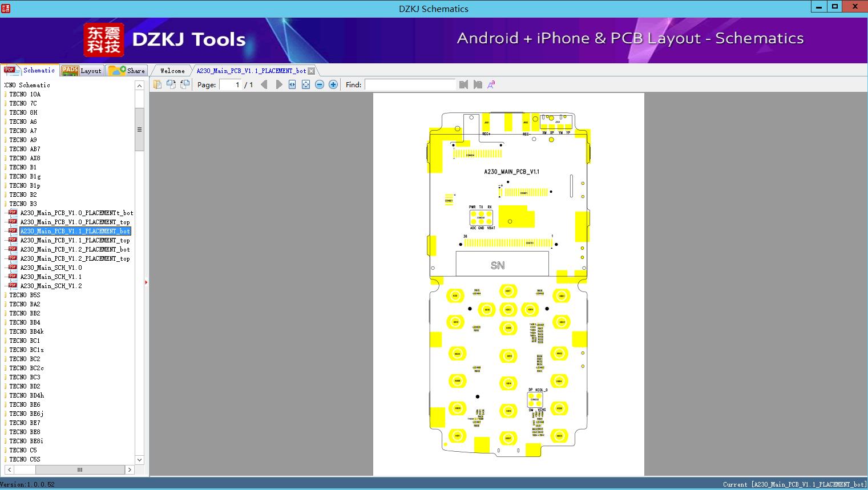The width and height of the screenshot is (868, 490).
Task: Switch to the Layout tab
Action: point(82,70)
